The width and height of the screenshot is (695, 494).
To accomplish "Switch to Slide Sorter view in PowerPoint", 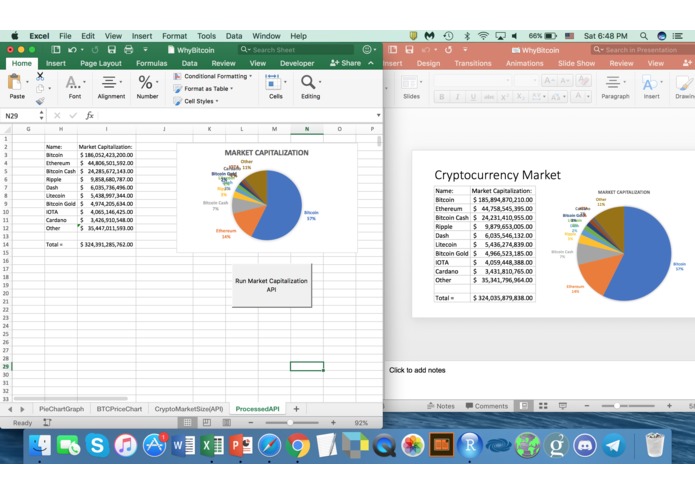I will [543, 406].
